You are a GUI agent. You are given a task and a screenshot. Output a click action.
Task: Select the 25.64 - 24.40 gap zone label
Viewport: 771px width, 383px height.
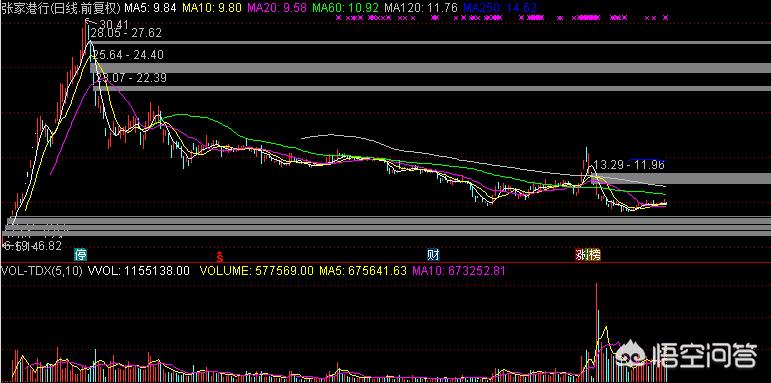point(128,55)
